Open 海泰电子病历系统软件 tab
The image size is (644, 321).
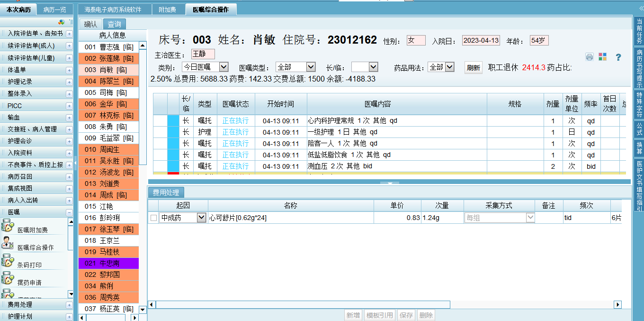pos(113,9)
